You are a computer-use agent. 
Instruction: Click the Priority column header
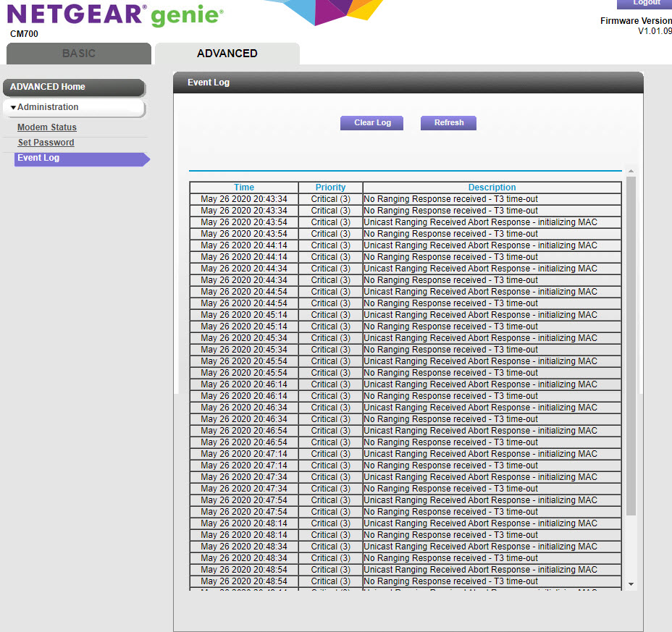[x=330, y=187]
